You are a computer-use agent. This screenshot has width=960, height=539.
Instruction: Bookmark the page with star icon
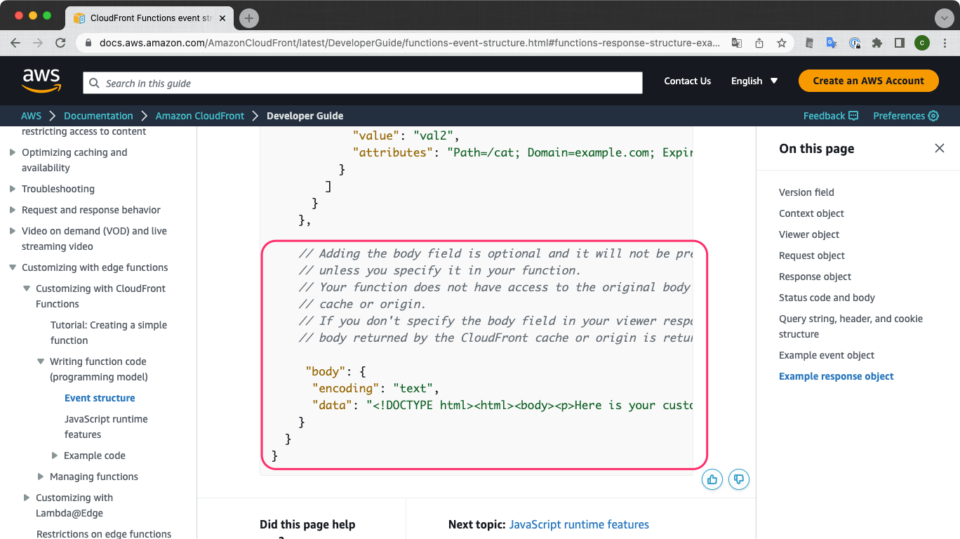(781, 43)
